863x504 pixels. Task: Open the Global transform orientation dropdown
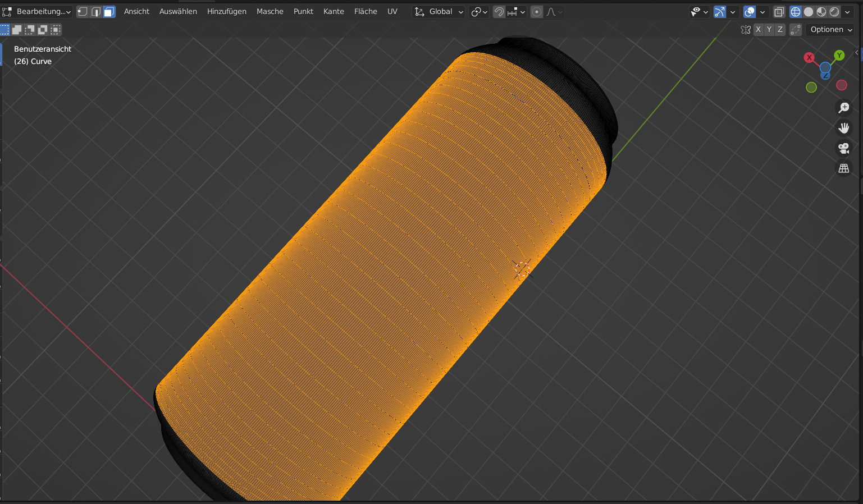pyautogui.click(x=439, y=12)
